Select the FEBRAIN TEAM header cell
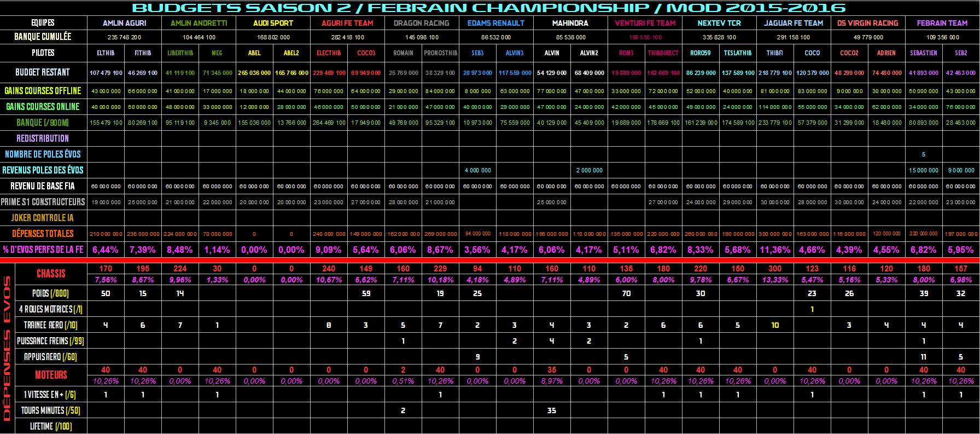Image resolution: width=980 pixels, height=434 pixels. tap(942, 23)
